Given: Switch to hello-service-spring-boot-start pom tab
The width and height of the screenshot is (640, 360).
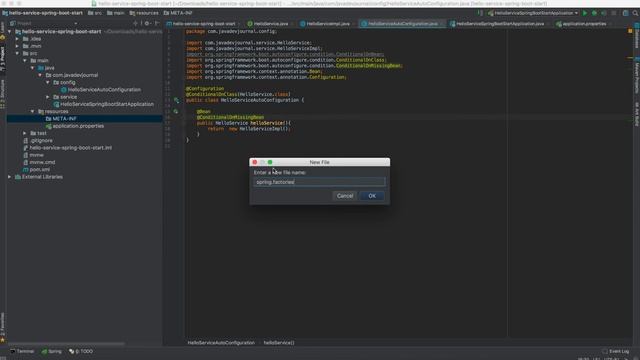Looking at the screenshot, I should coord(202,24).
